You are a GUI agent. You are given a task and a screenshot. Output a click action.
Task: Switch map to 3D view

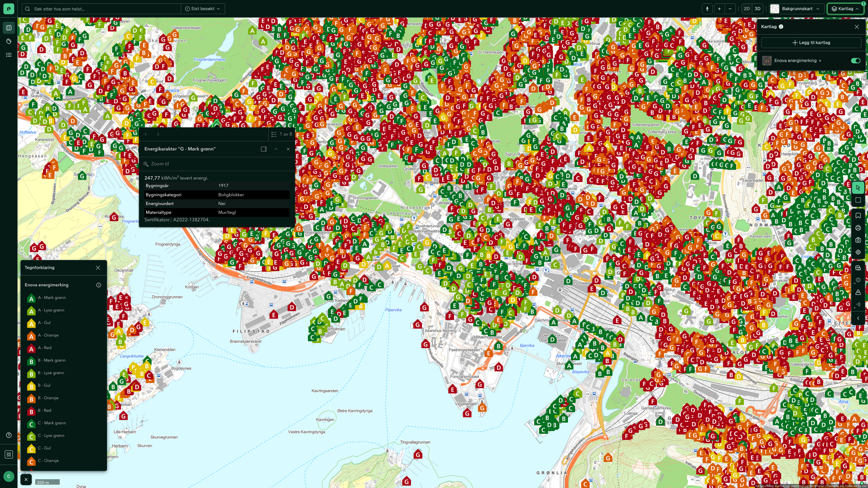point(757,9)
